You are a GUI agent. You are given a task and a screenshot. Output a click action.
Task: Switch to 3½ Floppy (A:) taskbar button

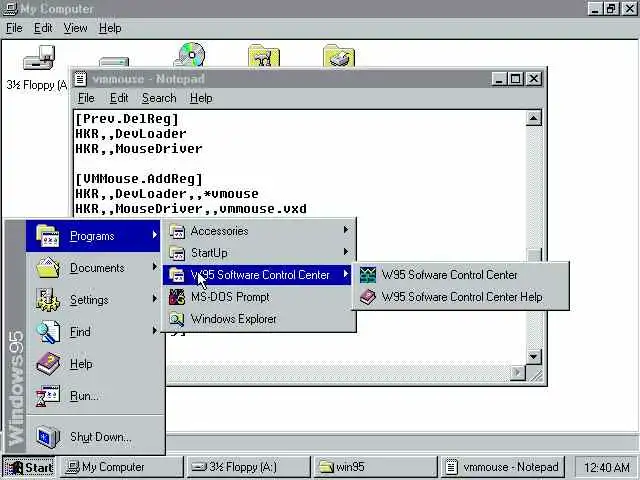249,467
